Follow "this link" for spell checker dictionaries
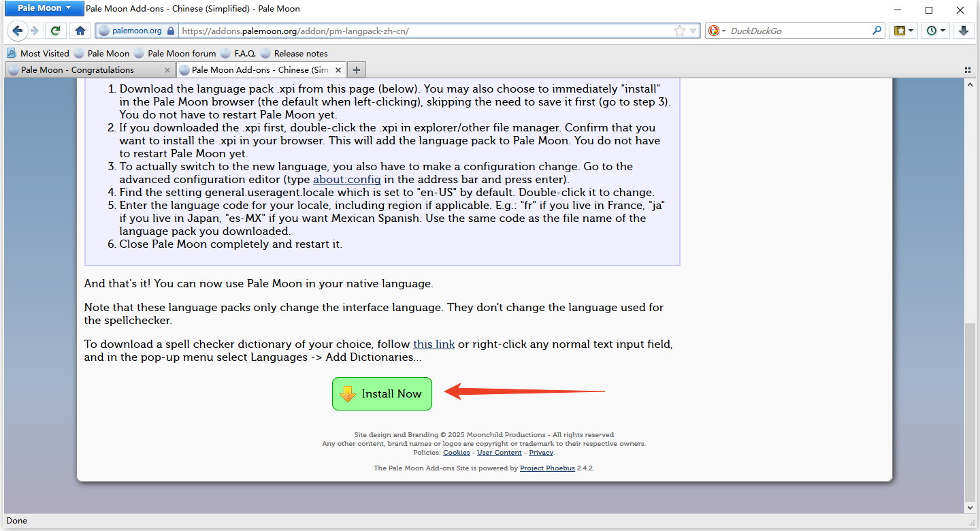 click(x=434, y=344)
